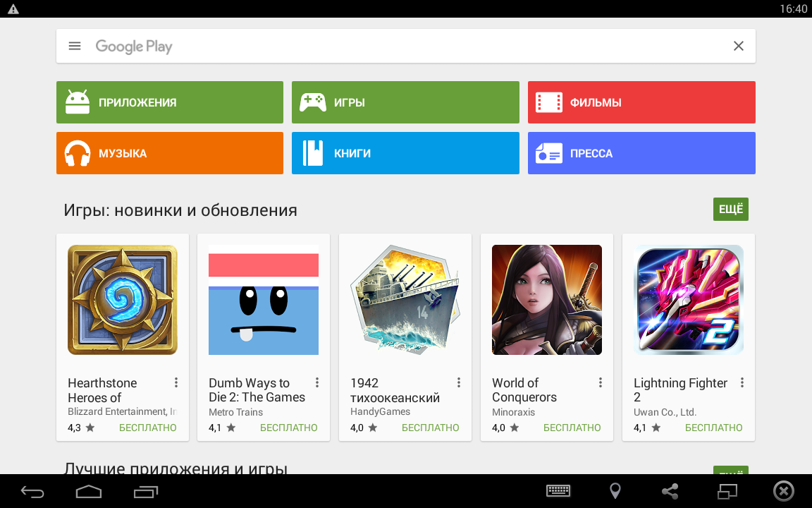Click the share icon in bottom bar
Viewport: 812px width, 508px height.
click(670, 491)
